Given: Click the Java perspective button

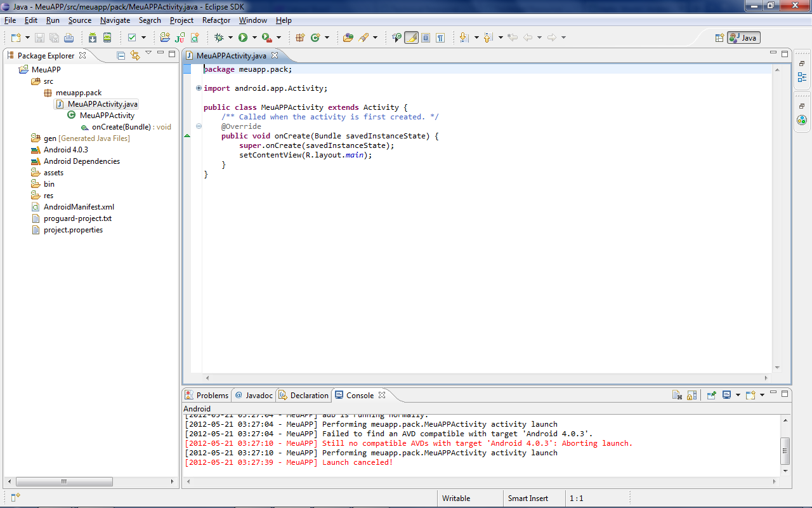Looking at the screenshot, I should click(743, 37).
